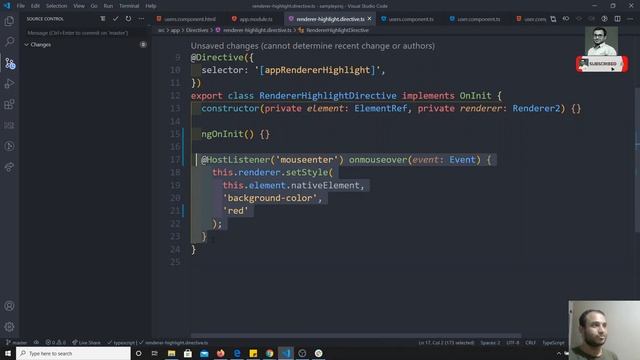Viewport: 640px width, 360px height.
Task: Click Renderer2 type on line 13
Action: pyautogui.click(x=536, y=108)
